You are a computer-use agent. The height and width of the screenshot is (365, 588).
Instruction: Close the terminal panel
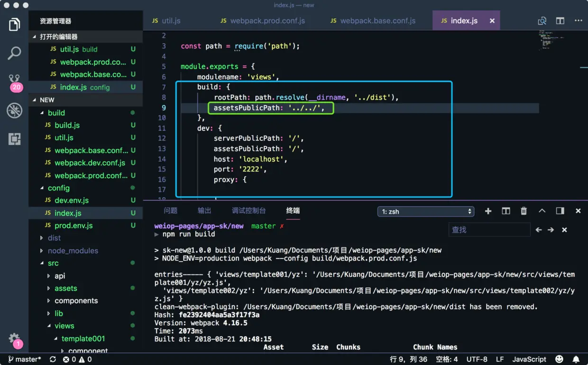pyautogui.click(x=578, y=211)
